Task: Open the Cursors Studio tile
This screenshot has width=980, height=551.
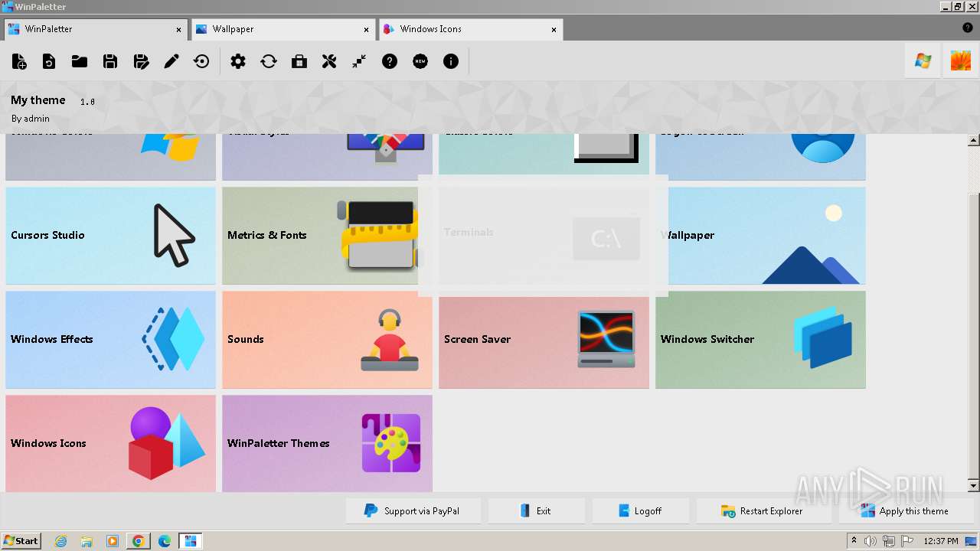Action: 110,236
